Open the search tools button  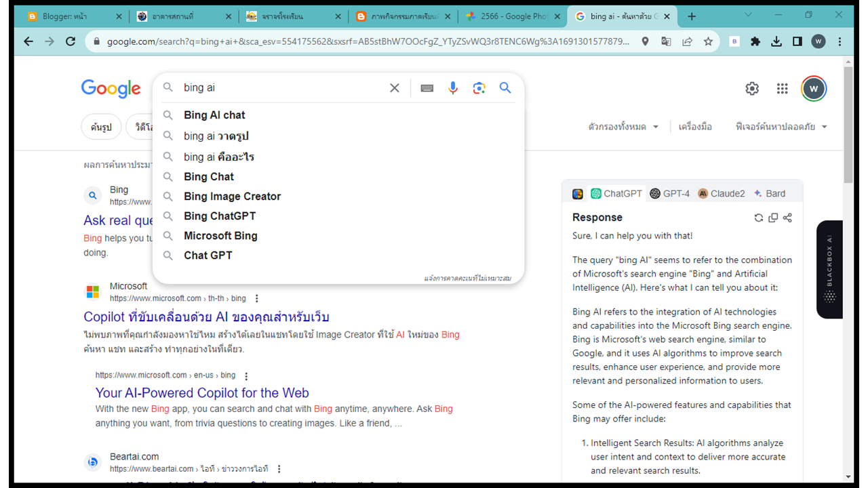click(695, 127)
